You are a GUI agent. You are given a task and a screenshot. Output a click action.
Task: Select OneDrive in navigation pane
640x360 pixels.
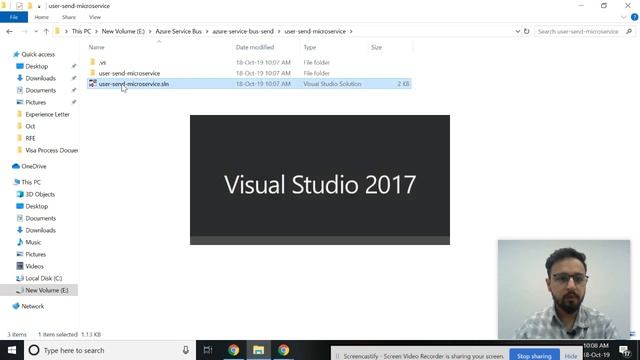click(x=33, y=166)
